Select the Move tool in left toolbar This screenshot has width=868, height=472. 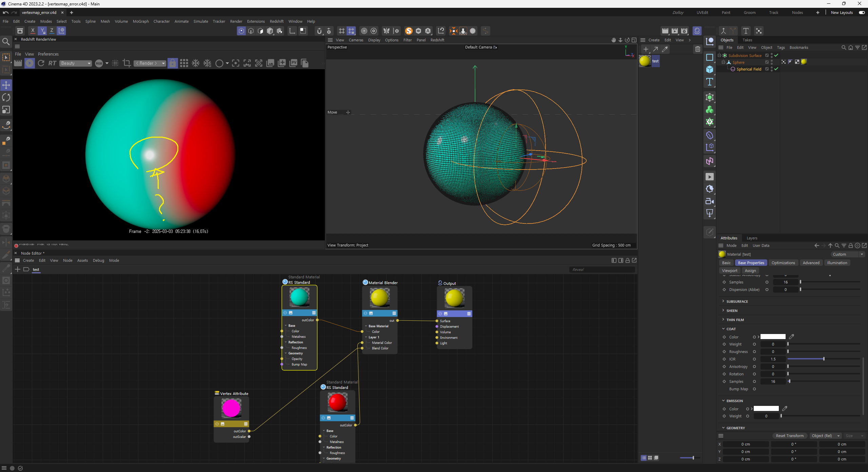[x=6, y=85]
